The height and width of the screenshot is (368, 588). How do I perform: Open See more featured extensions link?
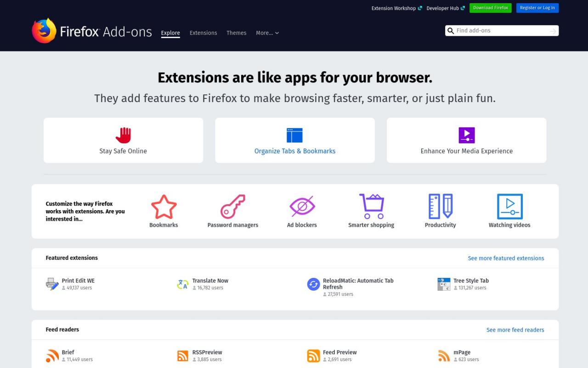(x=506, y=259)
